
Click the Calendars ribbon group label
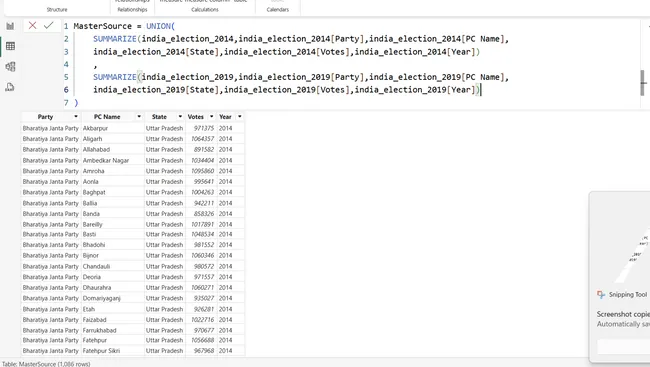coord(278,10)
